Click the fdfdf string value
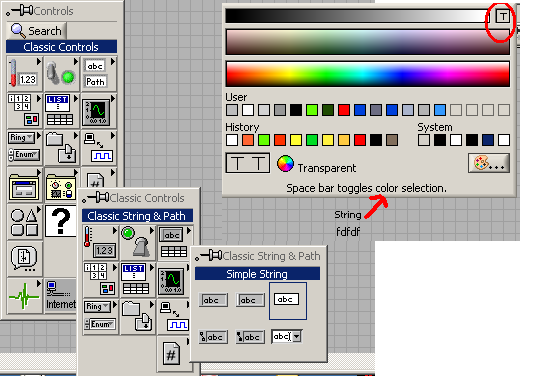Image resolution: width=560 pixels, height=376 pixels. click(348, 232)
